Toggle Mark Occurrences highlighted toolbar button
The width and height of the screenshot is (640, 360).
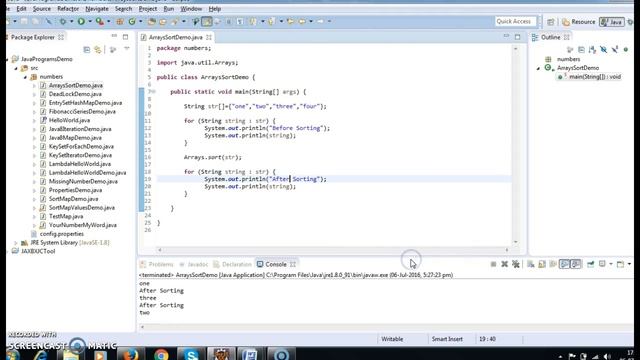[x=207, y=21]
